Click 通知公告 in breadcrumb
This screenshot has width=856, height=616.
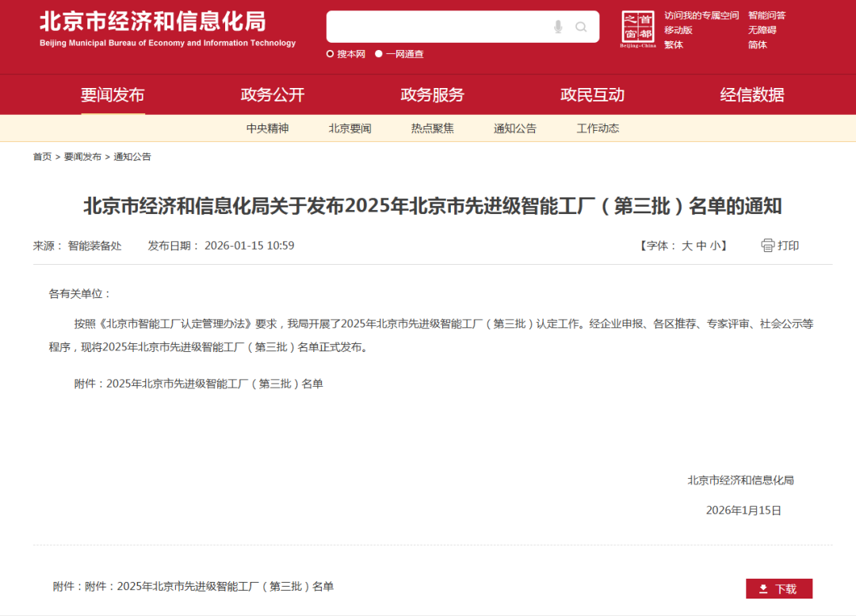click(132, 157)
